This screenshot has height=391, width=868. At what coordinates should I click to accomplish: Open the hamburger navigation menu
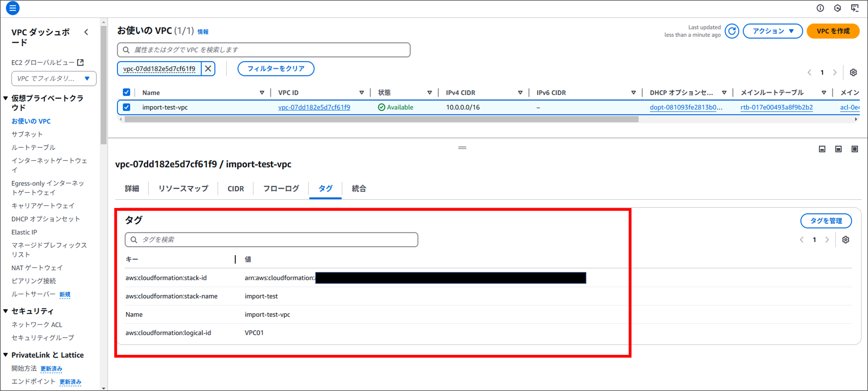pyautogui.click(x=12, y=8)
